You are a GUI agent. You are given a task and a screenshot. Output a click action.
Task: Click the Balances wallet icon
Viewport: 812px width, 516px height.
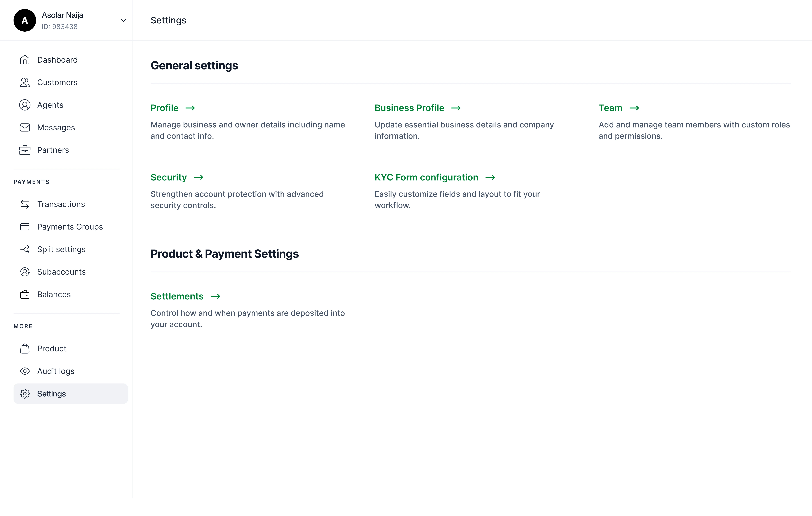pos(25,294)
